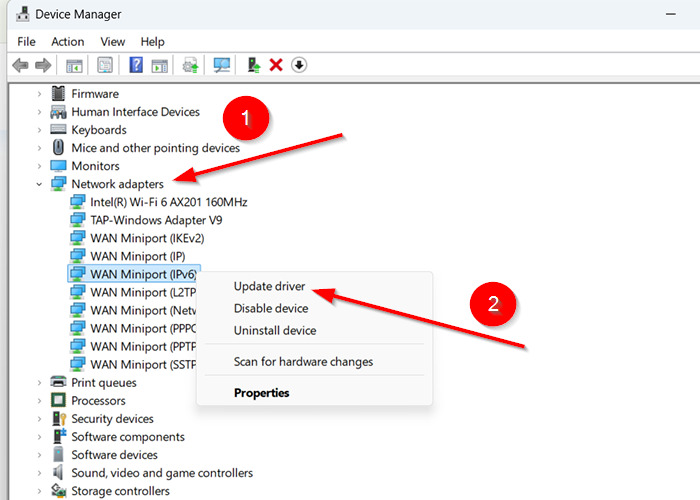
Task: Expand the Firmware category
Action: coord(39,94)
